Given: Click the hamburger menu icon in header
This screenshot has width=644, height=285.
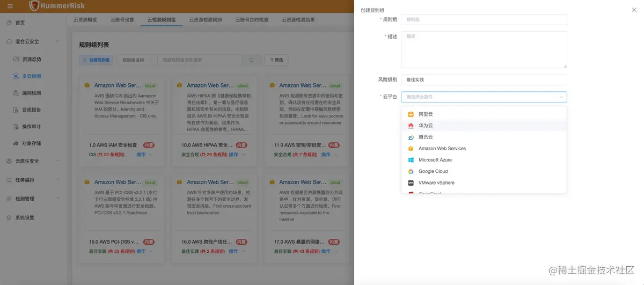Looking at the screenshot, I should [x=10, y=6].
